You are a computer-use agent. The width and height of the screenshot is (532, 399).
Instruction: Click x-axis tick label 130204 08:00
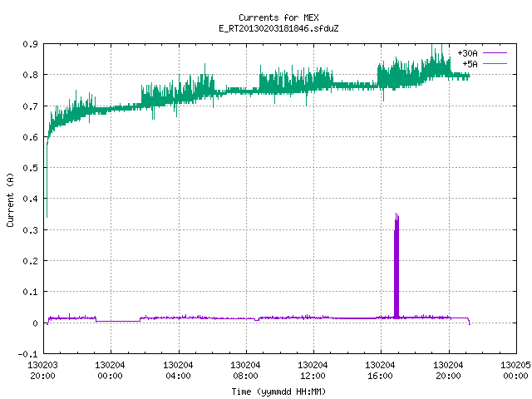pos(245,371)
